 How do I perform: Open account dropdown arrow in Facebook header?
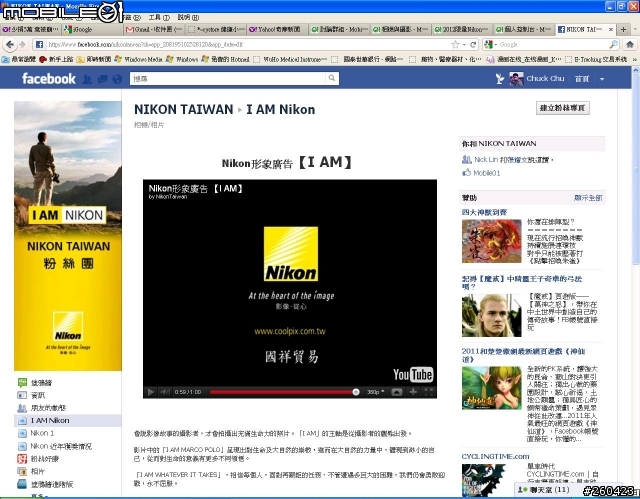click(602, 79)
